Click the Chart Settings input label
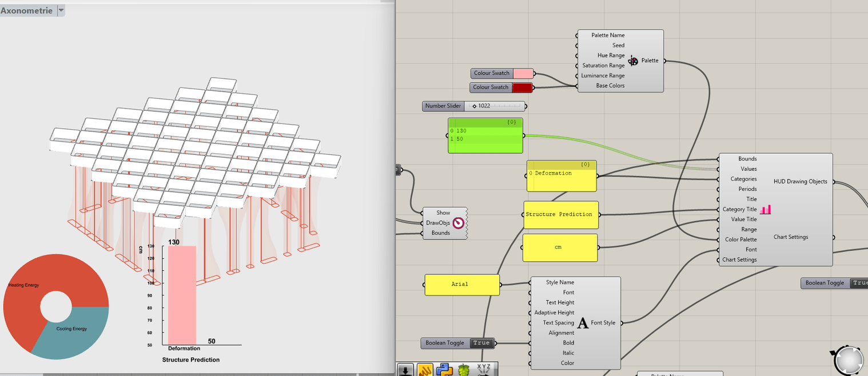The height and width of the screenshot is (376, 868). [739, 260]
